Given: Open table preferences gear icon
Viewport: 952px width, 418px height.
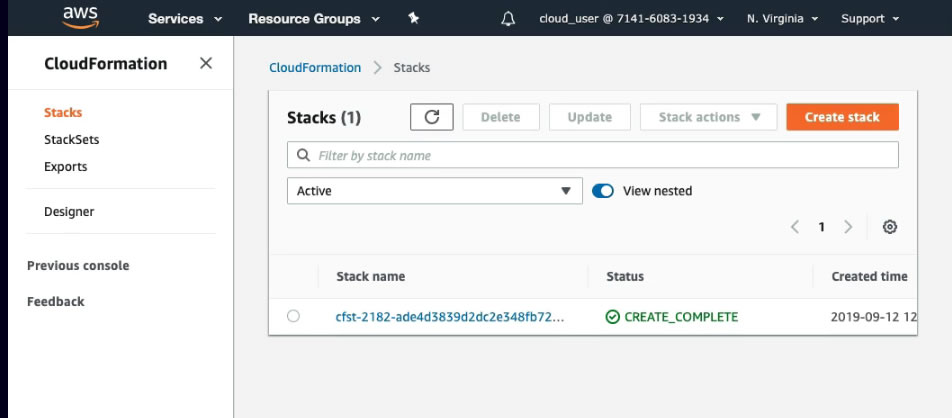Looking at the screenshot, I should point(890,227).
